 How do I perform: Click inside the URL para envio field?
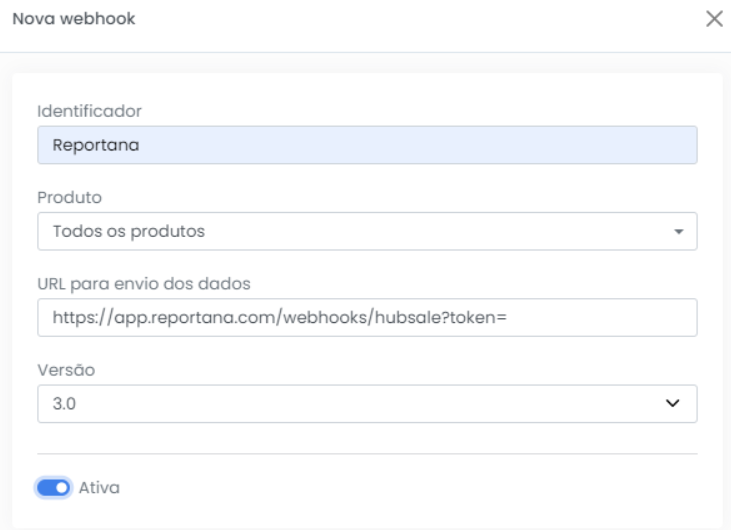tap(367, 317)
